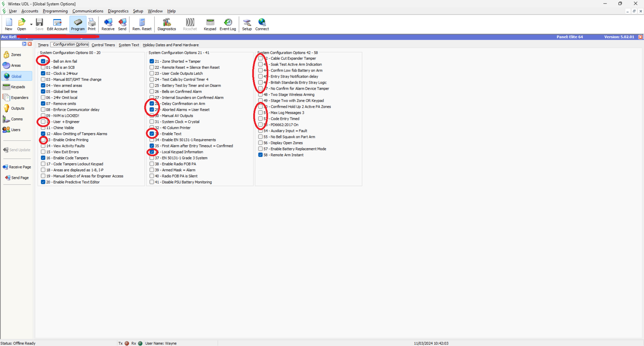Click the Diagnostics toolbar icon
Viewport: 644px width, 346px height.
tap(167, 24)
